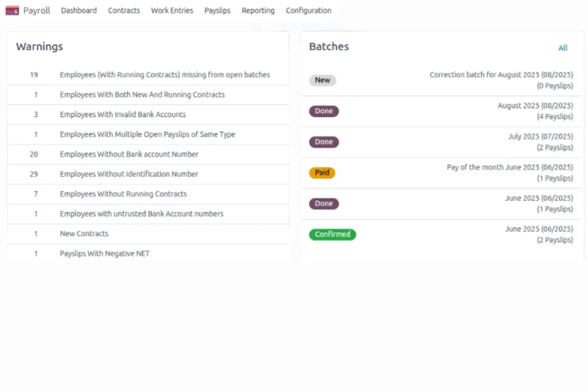This screenshot has width=588, height=392.
Task: Click the New status badge
Action: click(x=323, y=80)
